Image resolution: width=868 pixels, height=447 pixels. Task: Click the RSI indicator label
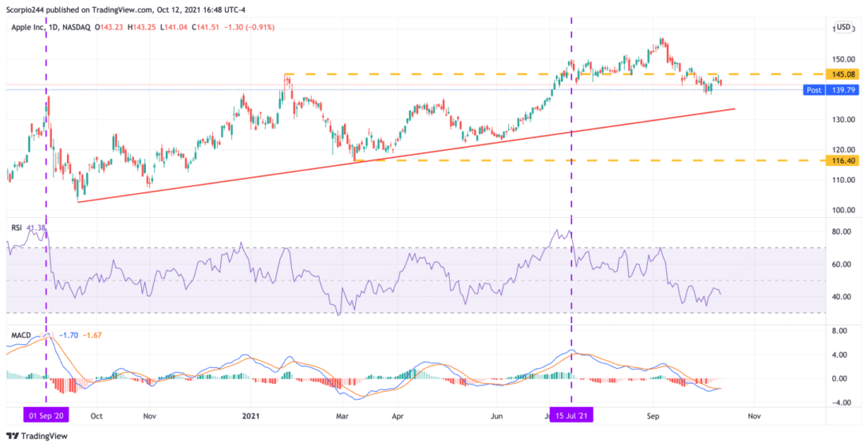16,227
